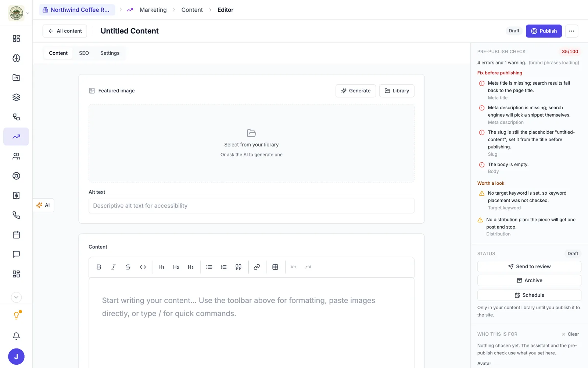This screenshot has height=368, width=588.
Task: Click the Alt text input field
Action: point(251,206)
